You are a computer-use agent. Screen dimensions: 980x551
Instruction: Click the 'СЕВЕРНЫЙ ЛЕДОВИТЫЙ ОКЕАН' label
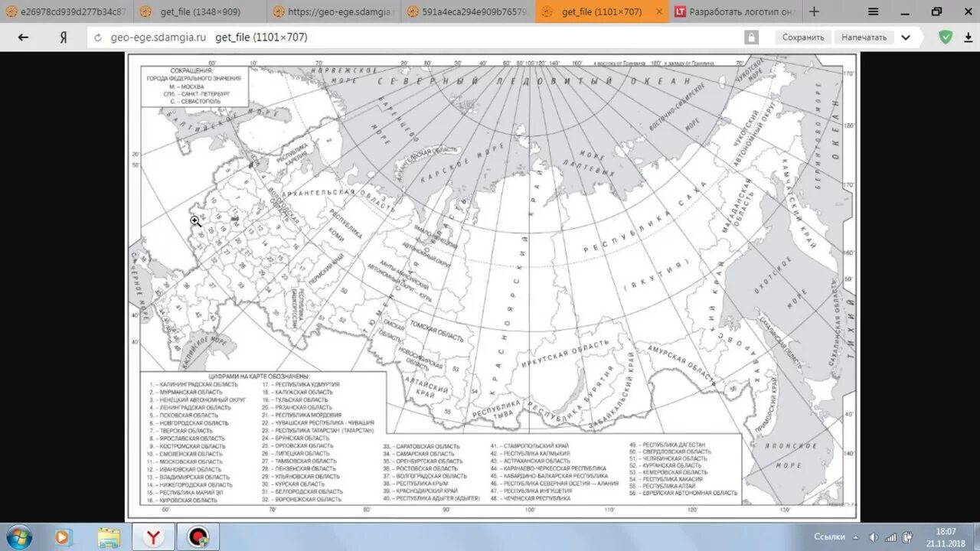[535, 81]
